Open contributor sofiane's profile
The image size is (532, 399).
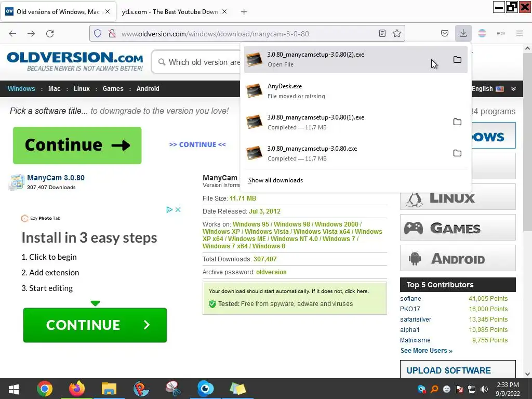(410, 299)
